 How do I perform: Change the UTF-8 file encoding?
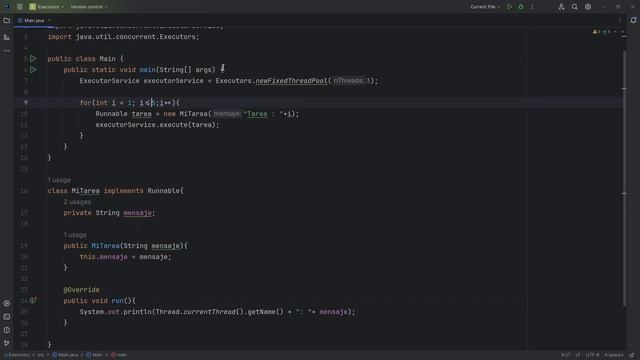593,355
